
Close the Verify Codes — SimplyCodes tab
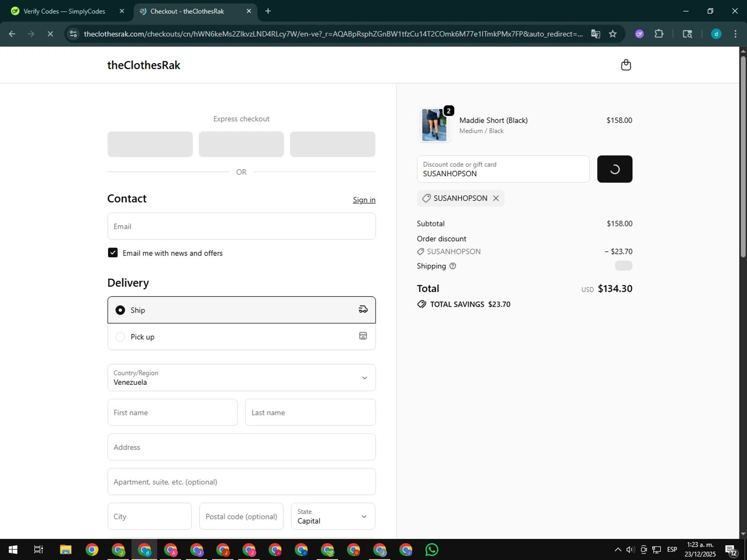click(122, 11)
